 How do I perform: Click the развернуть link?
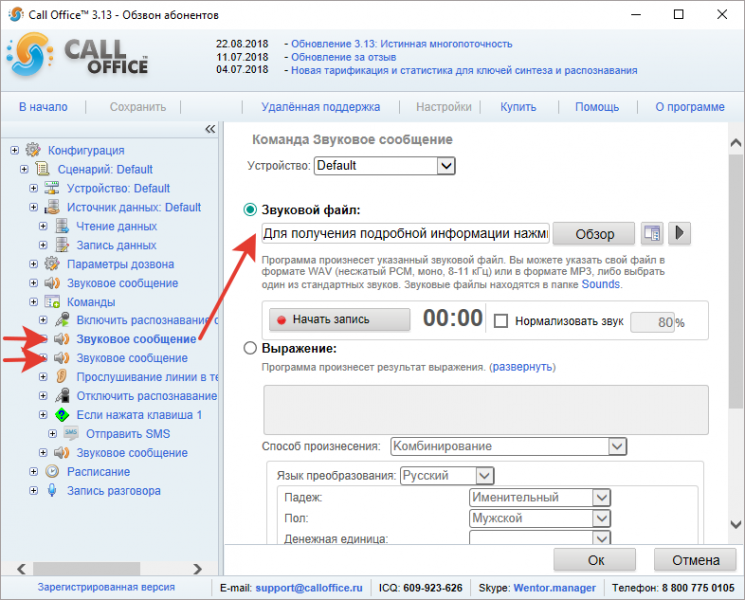click(522, 367)
